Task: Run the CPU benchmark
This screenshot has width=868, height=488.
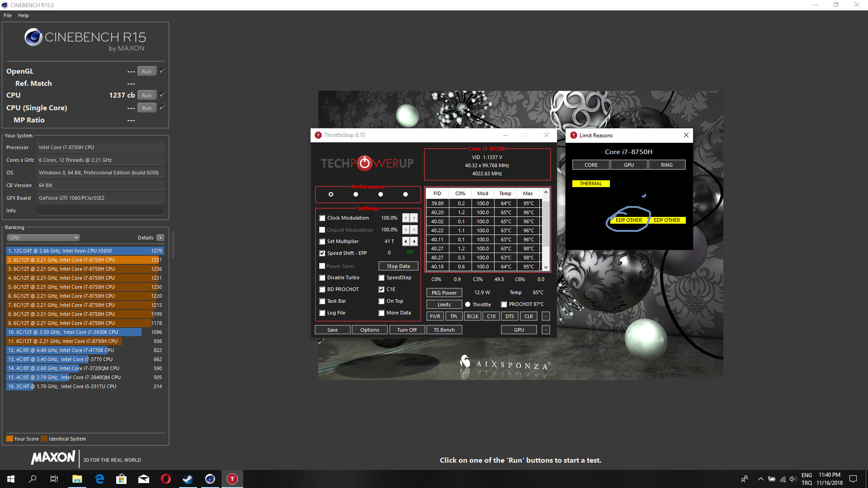Action: click(x=147, y=95)
